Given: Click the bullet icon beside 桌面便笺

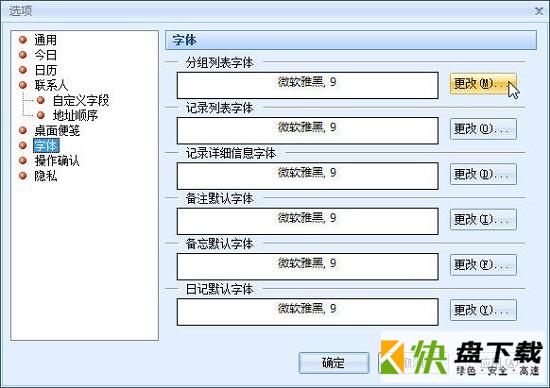Looking at the screenshot, I should (23, 130).
